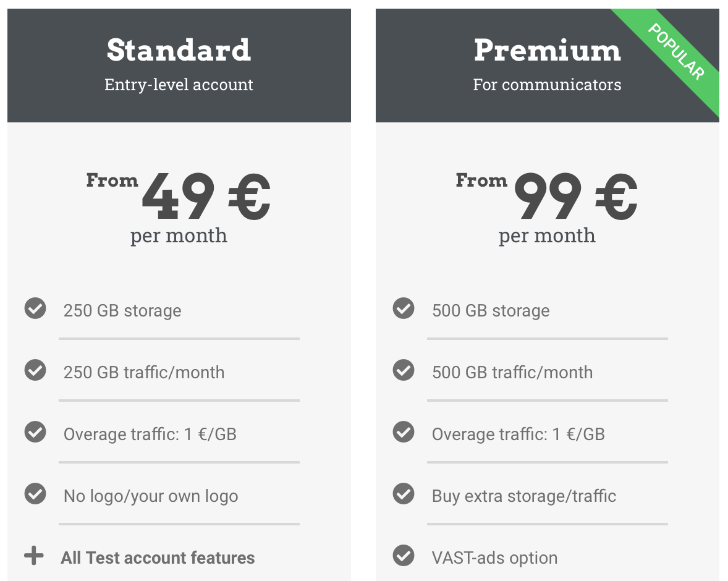
Task: Click the checkmark next to VAST-ads option
Action: [403, 556]
